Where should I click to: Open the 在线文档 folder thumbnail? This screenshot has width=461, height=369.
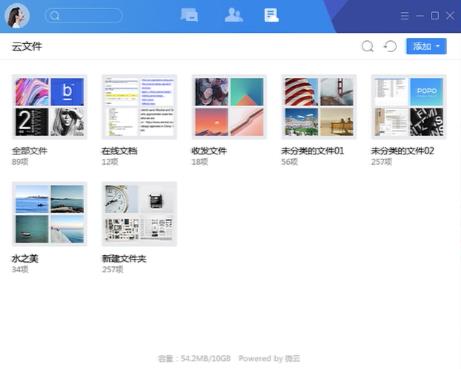pos(139,107)
